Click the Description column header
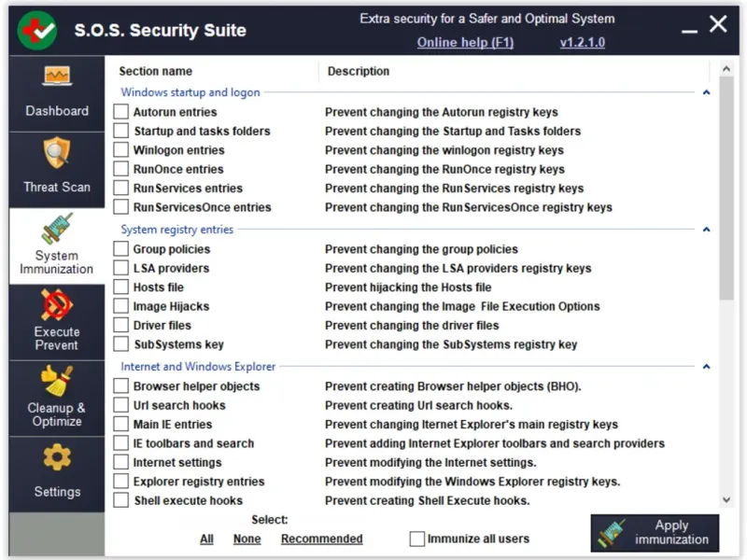The width and height of the screenshot is (747, 560). [359, 71]
